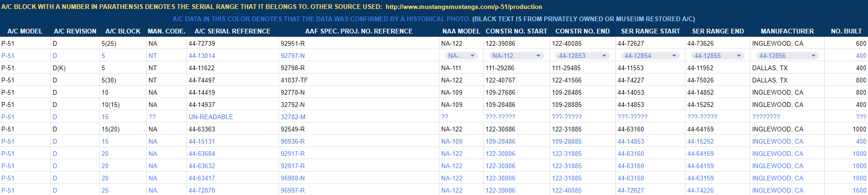Select serial reference cell 44-63417

point(232,178)
